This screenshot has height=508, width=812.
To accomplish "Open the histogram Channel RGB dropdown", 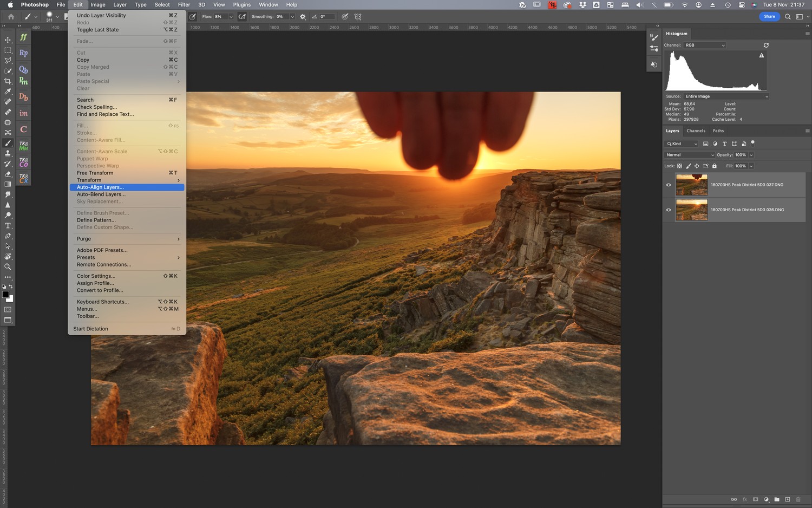I will click(705, 45).
